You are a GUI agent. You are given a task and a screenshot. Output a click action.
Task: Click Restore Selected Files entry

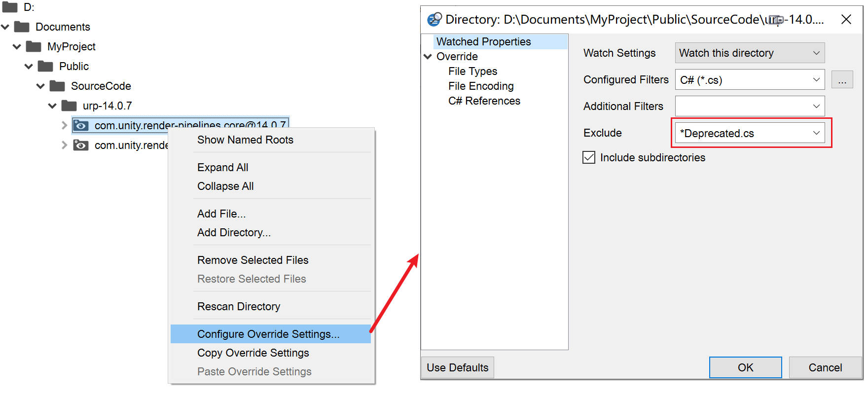271,279
